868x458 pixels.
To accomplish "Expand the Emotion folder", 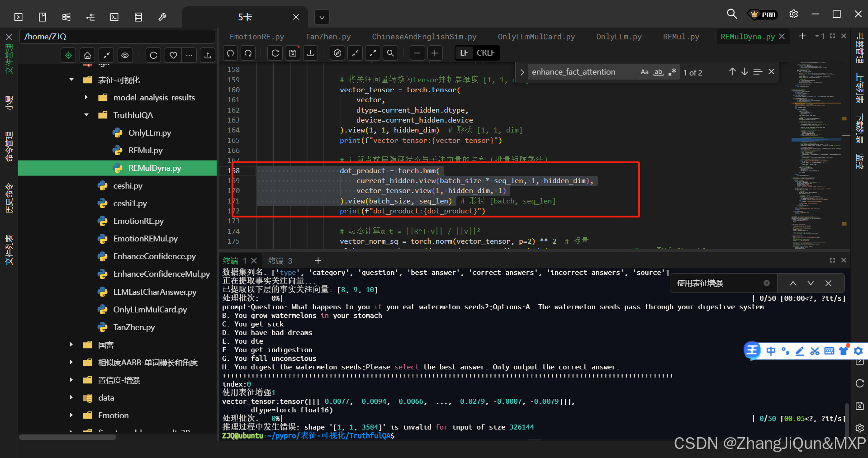I will [71, 416].
